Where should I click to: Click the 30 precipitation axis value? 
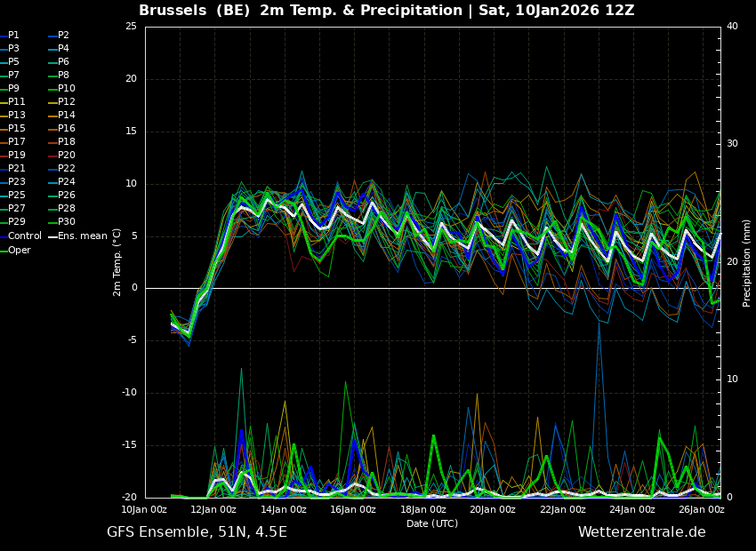[x=732, y=144]
